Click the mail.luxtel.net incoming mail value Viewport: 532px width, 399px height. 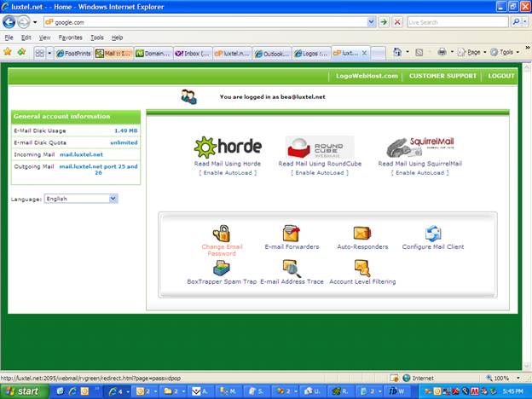(x=82, y=154)
